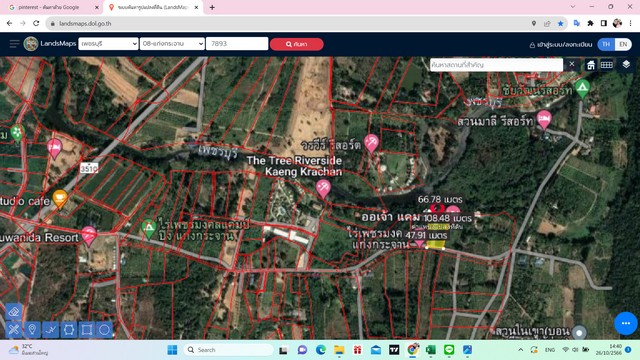The image size is (640, 360).
Task: Open the blue chat bubble button
Action: 626,323
